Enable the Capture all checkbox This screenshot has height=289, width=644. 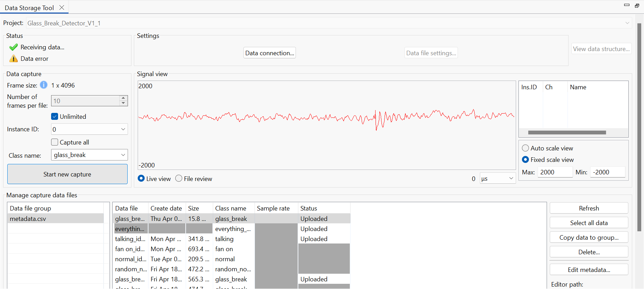click(55, 142)
